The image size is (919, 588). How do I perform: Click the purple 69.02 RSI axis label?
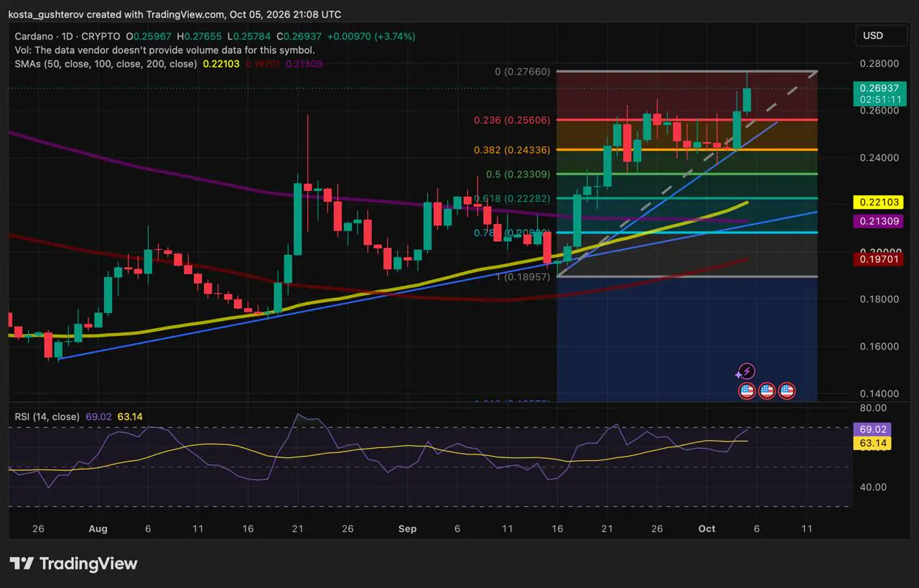872,429
